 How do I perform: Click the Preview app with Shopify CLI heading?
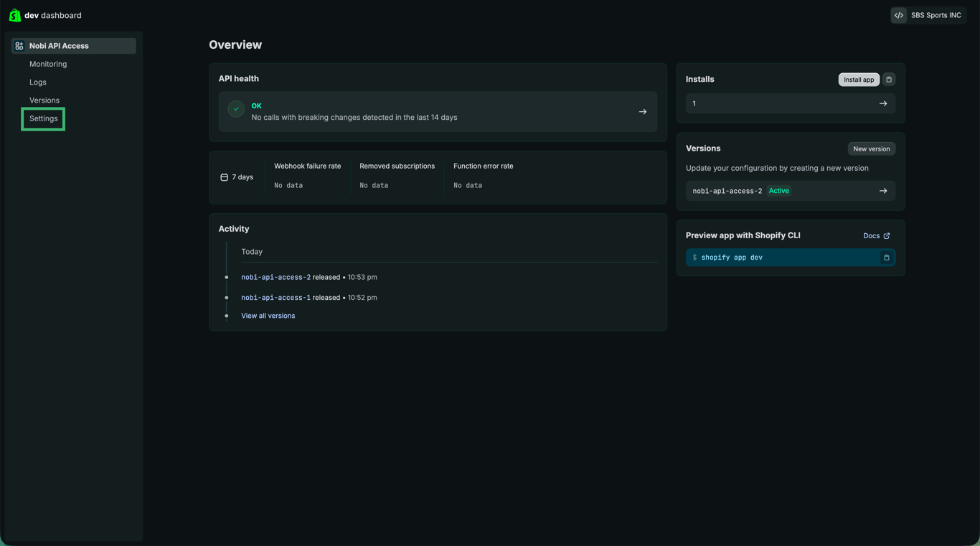coord(743,235)
